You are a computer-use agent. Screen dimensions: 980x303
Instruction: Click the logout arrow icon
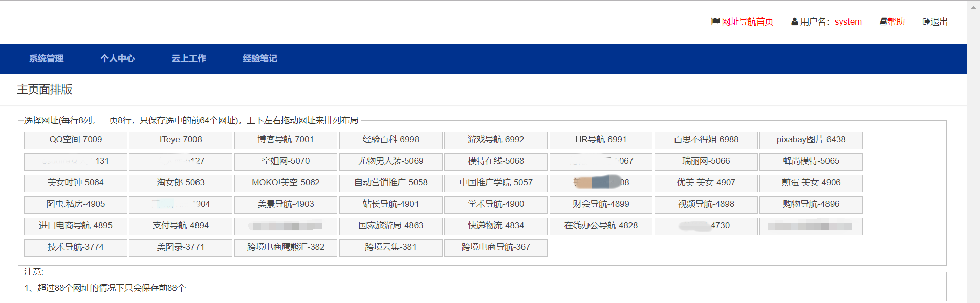[926, 21]
